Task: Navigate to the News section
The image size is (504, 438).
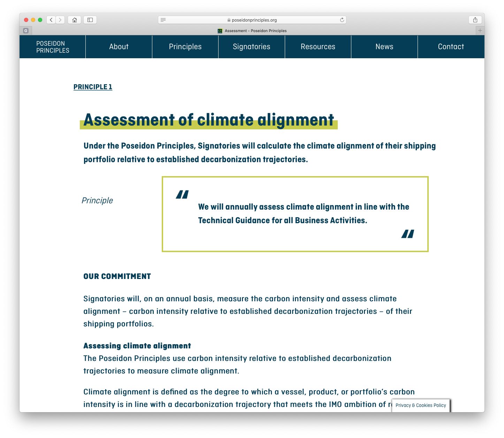Action: (x=384, y=47)
